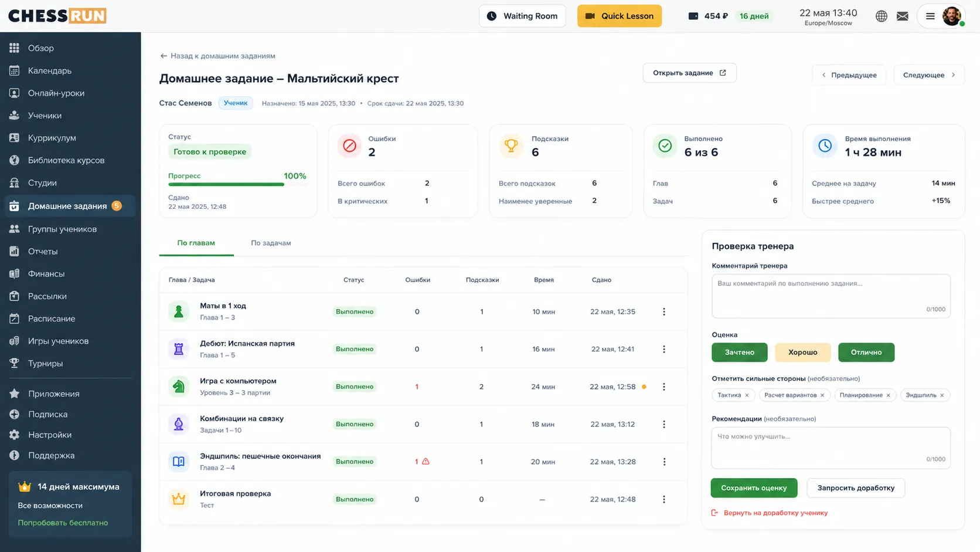The image size is (980, 552).
Task: Select the Отлично grade
Action: click(x=866, y=352)
